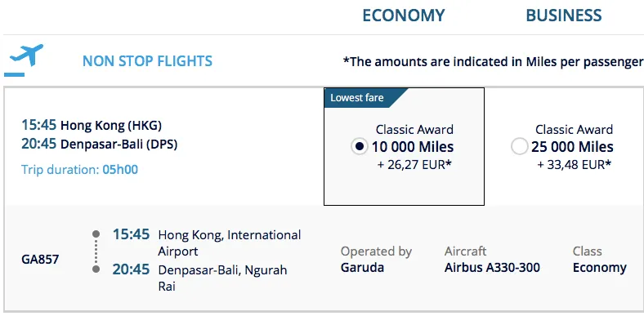Click the Hong Kong (HKG) departure row
Viewport: 644px width, 316px height.
[92, 125]
